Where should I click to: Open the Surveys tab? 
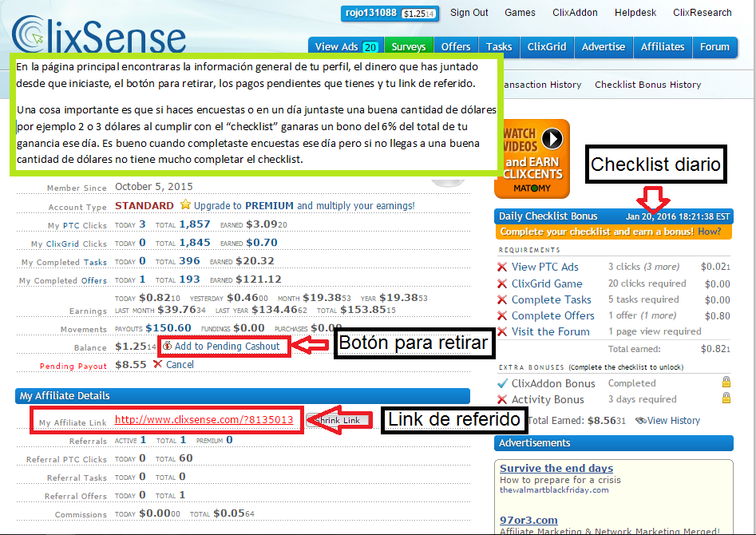[x=409, y=47]
